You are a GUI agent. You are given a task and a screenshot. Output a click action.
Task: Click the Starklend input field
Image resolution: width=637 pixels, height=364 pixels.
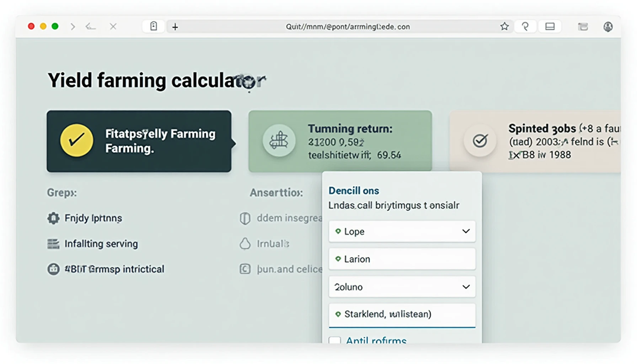click(x=402, y=315)
